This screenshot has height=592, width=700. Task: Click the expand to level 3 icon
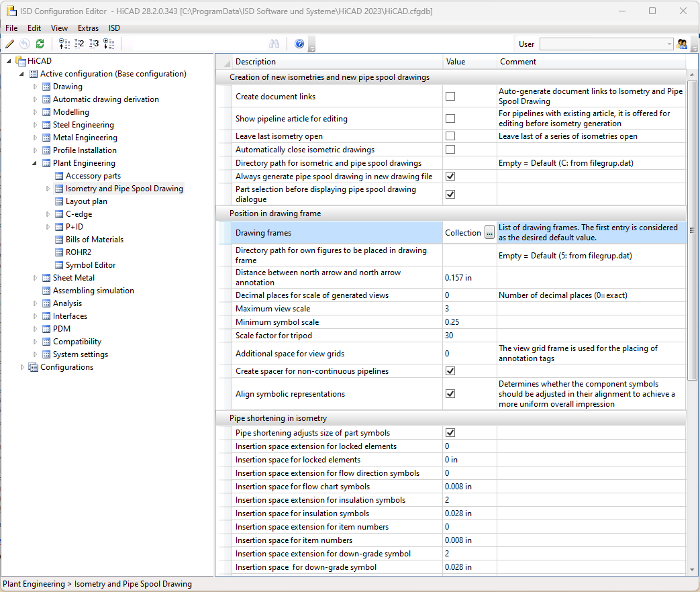(94, 44)
